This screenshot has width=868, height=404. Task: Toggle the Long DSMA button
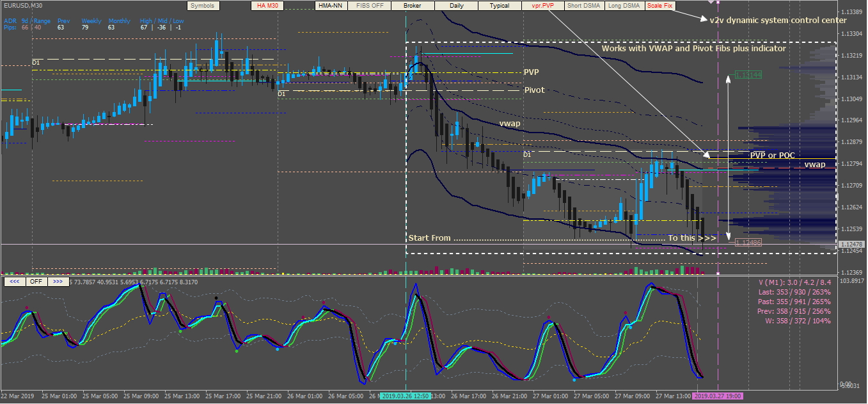pos(624,6)
